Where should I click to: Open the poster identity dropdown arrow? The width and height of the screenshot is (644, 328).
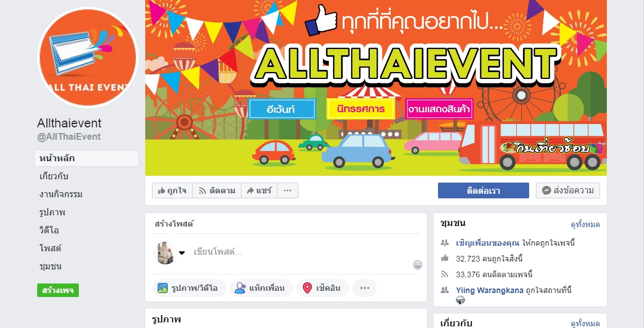click(181, 253)
